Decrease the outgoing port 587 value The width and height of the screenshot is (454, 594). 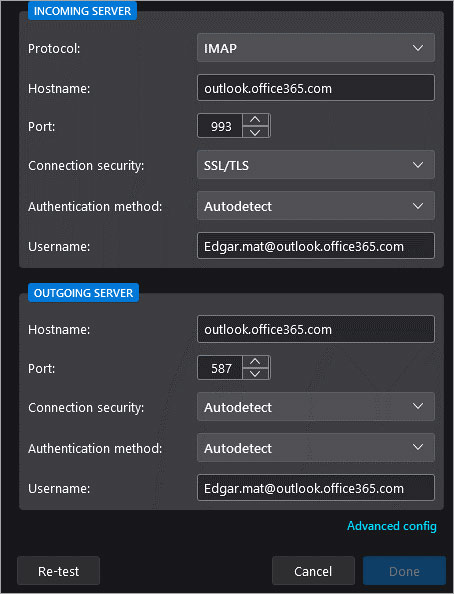tap(255, 374)
